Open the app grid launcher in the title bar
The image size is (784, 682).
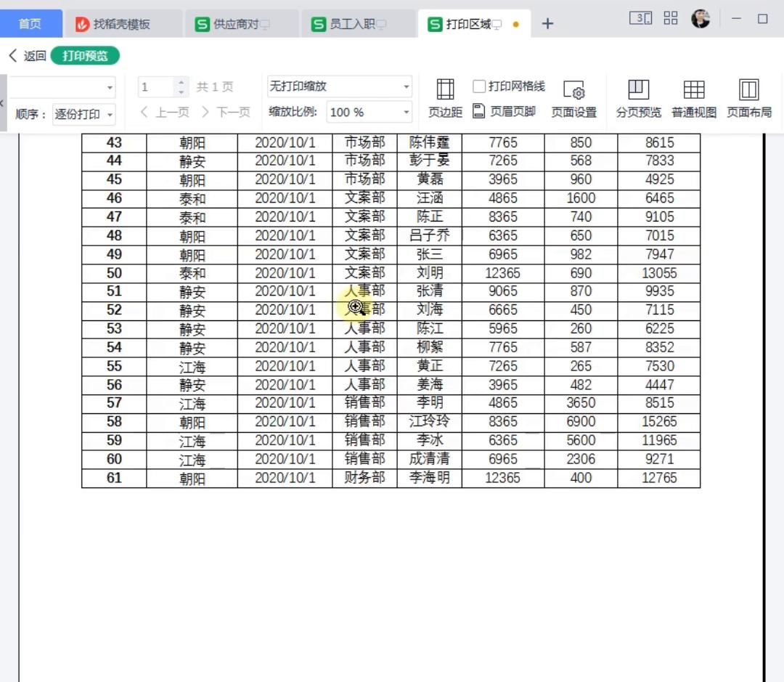[670, 18]
